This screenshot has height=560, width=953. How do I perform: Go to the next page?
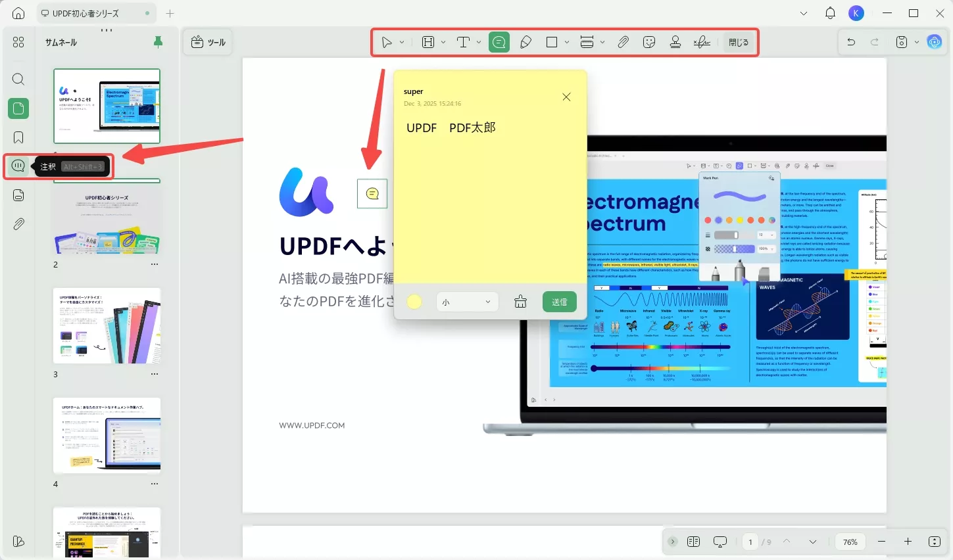813,542
